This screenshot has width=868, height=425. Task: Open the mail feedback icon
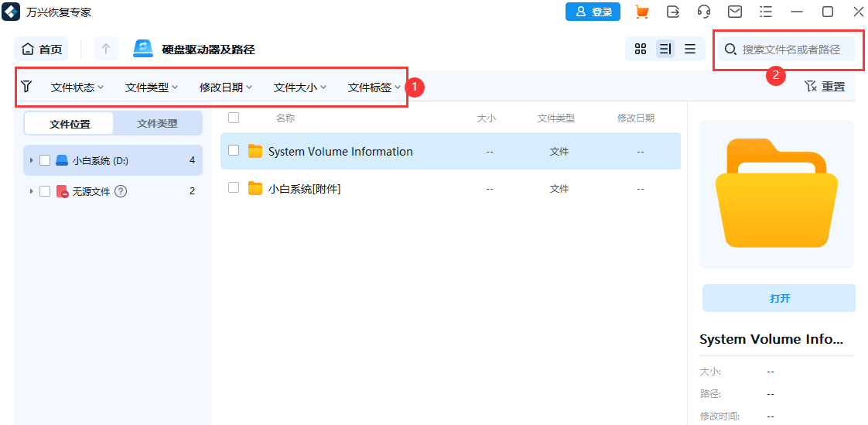(x=735, y=12)
